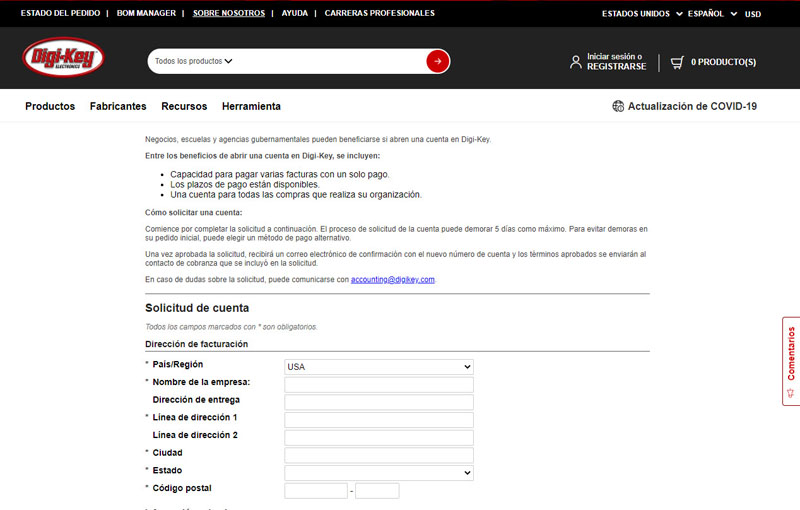Open the Estados Unidos country selector
This screenshot has height=510, width=800.
tap(642, 14)
